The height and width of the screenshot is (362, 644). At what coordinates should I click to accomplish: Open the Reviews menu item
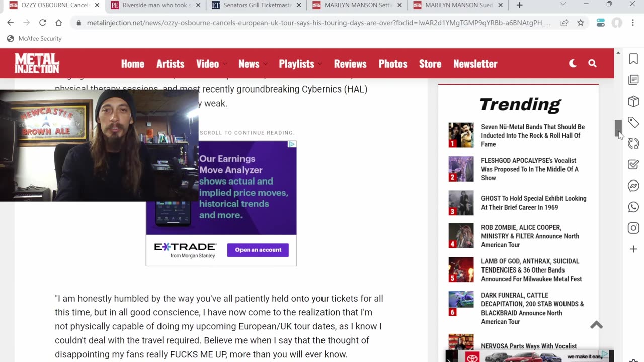coord(350,64)
